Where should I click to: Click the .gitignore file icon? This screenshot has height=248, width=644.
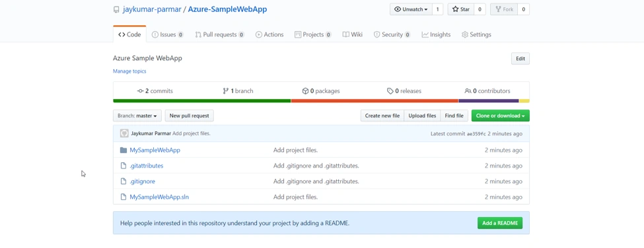pyautogui.click(x=123, y=181)
